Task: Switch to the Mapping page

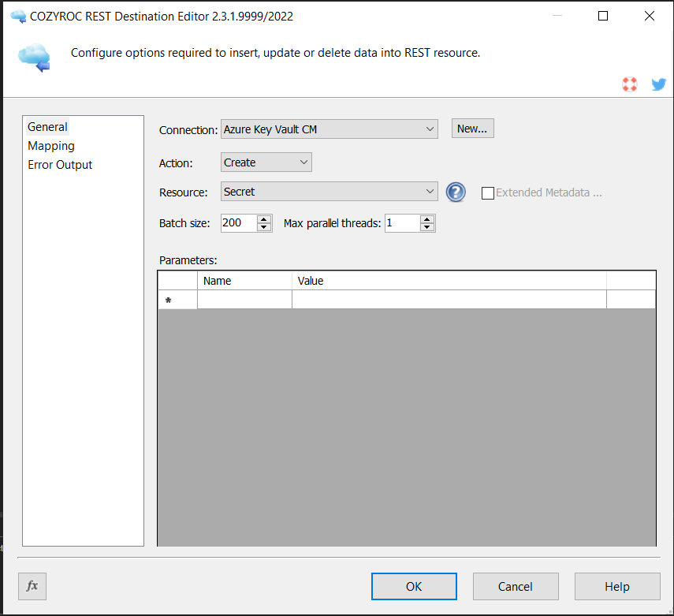Action: click(51, 146)
